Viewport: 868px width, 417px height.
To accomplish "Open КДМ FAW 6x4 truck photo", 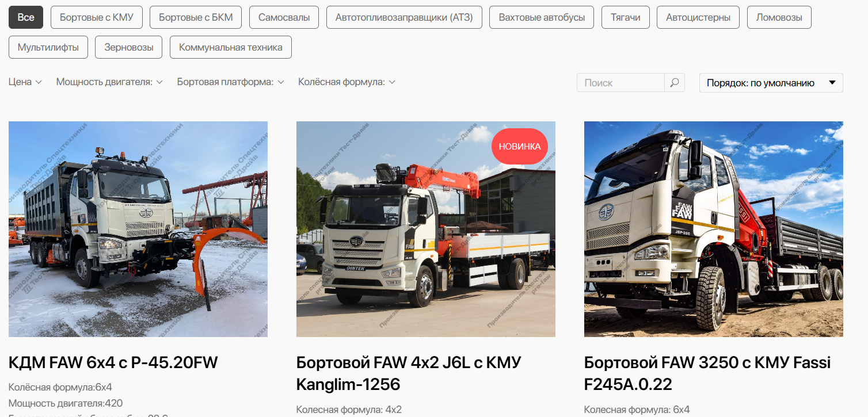I will coord(138,229).
